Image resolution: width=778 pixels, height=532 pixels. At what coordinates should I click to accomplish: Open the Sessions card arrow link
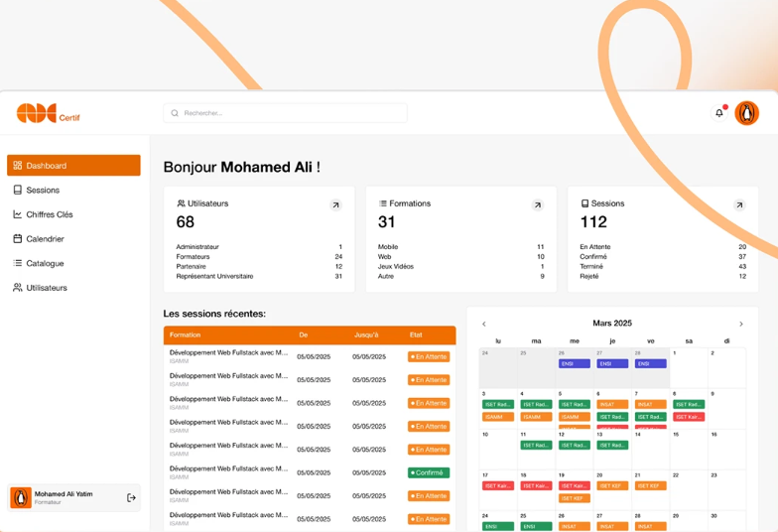(739, 204)
